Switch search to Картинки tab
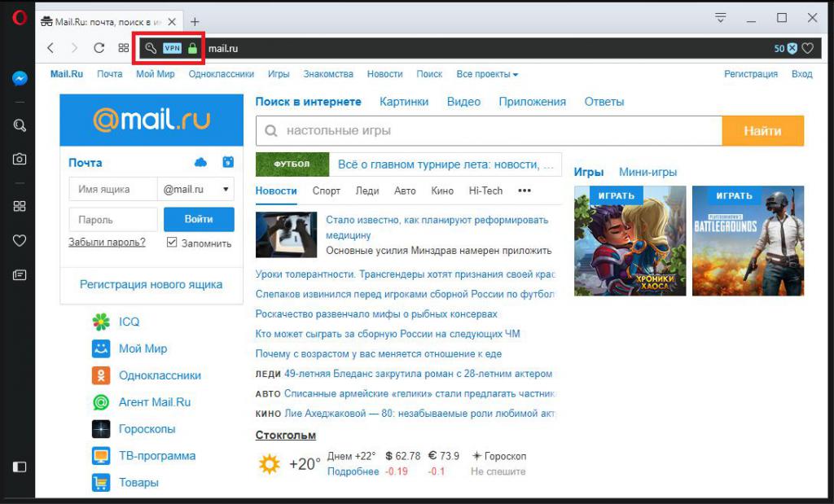The height and width of the screenshot is (504, 834). [404, 102]
